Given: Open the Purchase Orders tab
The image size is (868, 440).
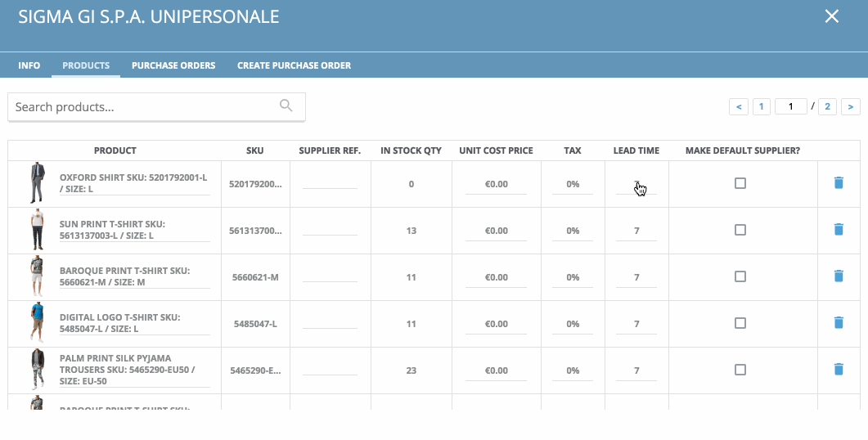Looking at the screenshot, I should pyautogui.click(x=173, y=65).
